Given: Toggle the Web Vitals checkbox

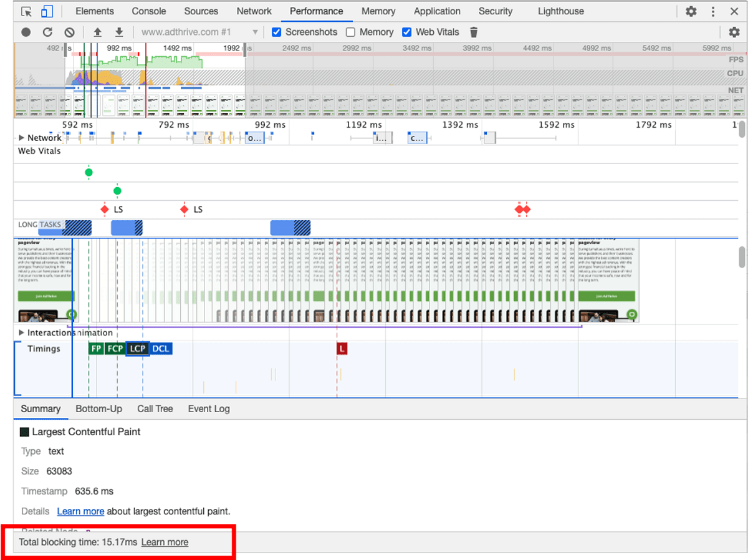Looking at the screenshot, I should click(407, 32).
